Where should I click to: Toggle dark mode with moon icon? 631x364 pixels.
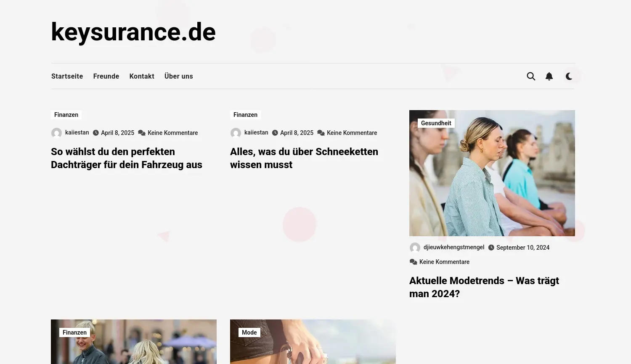569,76
